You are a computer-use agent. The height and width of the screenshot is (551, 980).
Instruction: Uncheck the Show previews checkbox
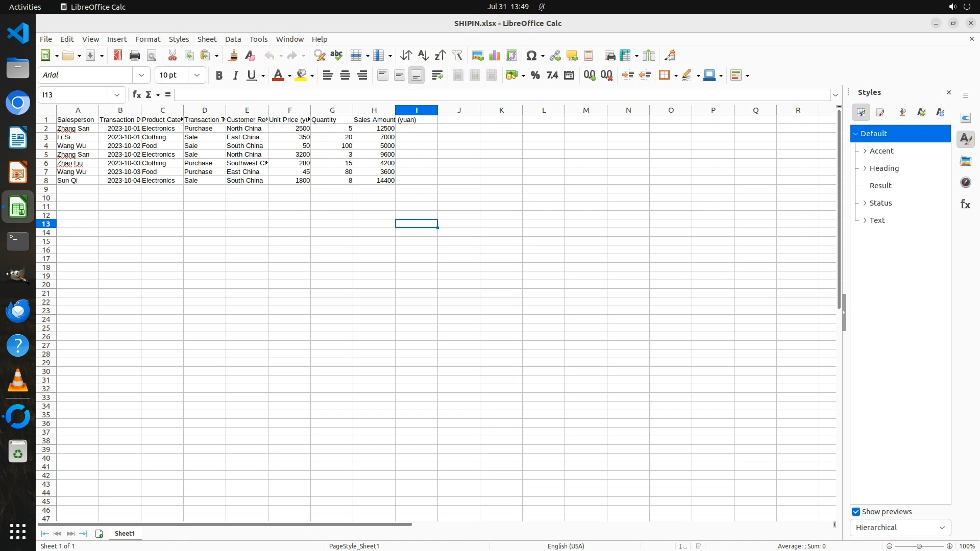coord(856,512)
